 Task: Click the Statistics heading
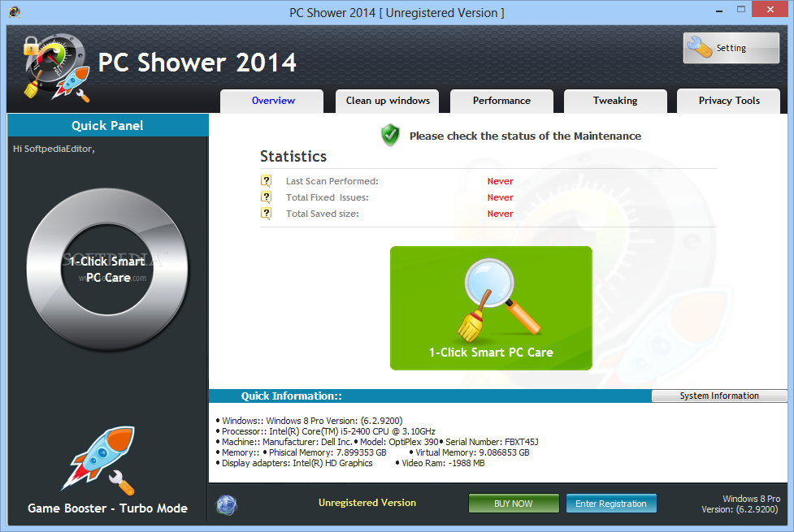293,157
